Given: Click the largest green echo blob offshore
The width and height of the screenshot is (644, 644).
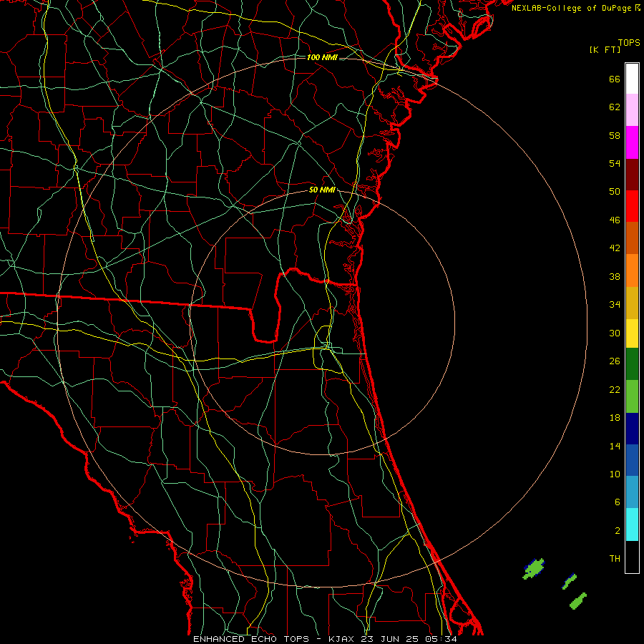Looking at the screenshot, I should click(534, 569).
